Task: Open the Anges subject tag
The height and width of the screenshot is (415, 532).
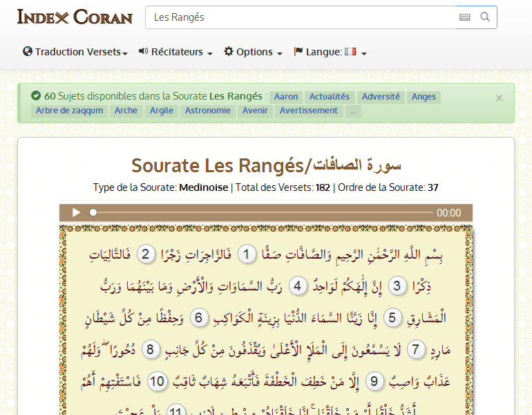Action: click(424, 97)
